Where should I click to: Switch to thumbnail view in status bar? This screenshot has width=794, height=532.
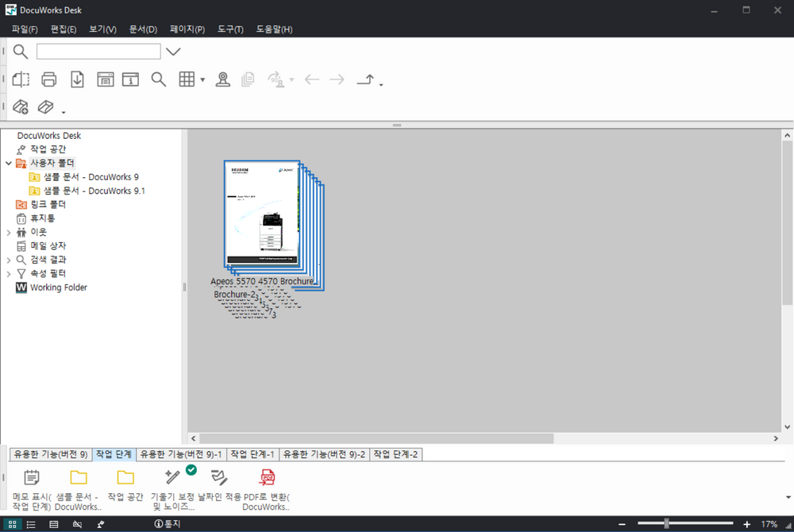[x=12, y=524]
